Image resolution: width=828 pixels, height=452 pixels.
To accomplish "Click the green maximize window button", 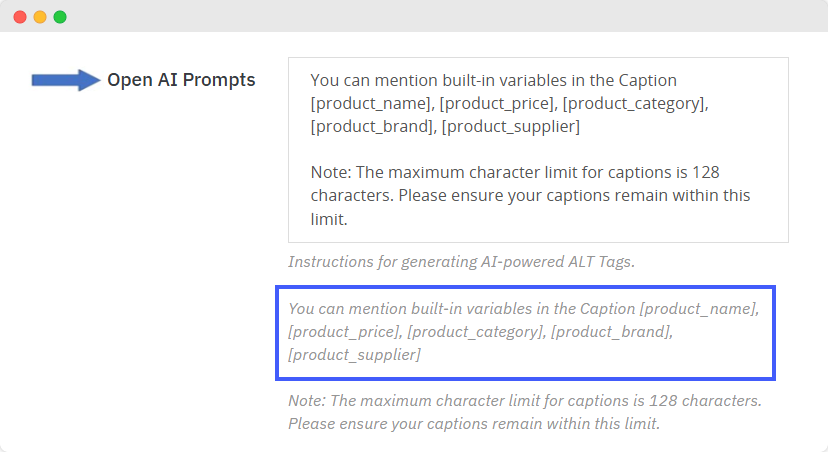I will 60,17.
